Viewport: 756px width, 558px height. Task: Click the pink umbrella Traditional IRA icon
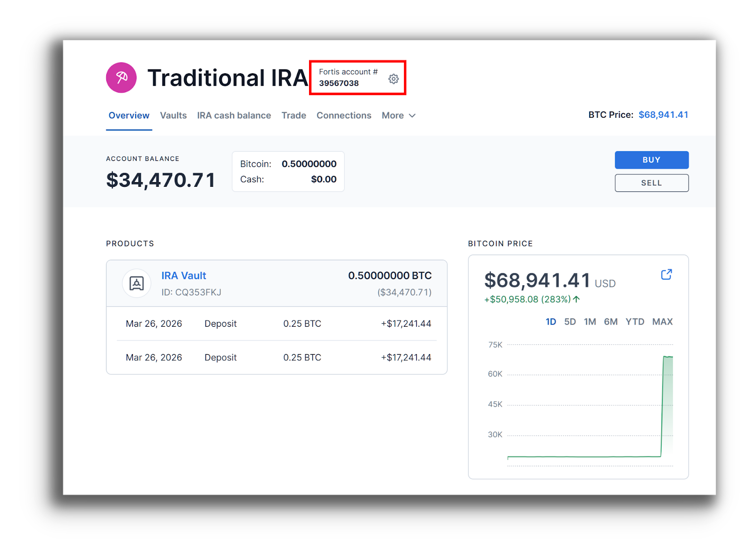[x=121, y=78]
